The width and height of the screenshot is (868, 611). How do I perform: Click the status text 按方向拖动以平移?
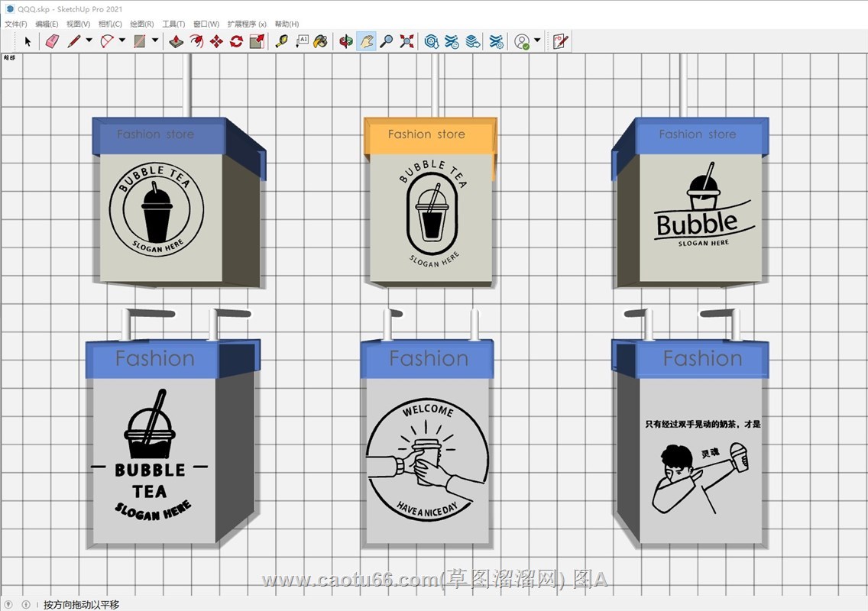pyautogui.click(x=81, y=604)
